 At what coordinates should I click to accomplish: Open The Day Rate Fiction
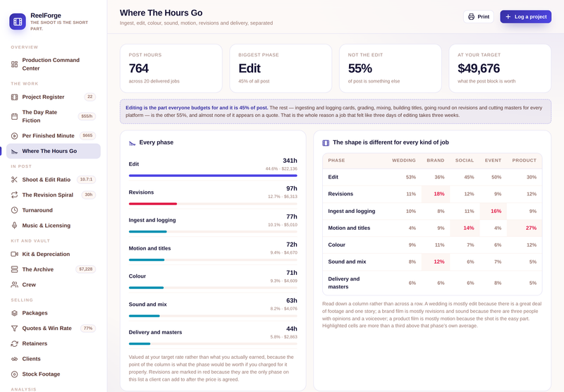pos(54,116)
